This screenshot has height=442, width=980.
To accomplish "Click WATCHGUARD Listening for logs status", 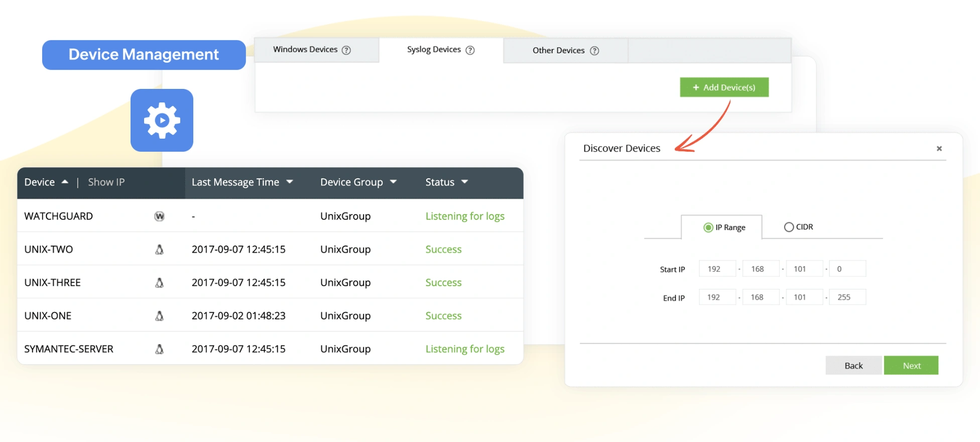I will pyautogui.click(x=465, y=216).
